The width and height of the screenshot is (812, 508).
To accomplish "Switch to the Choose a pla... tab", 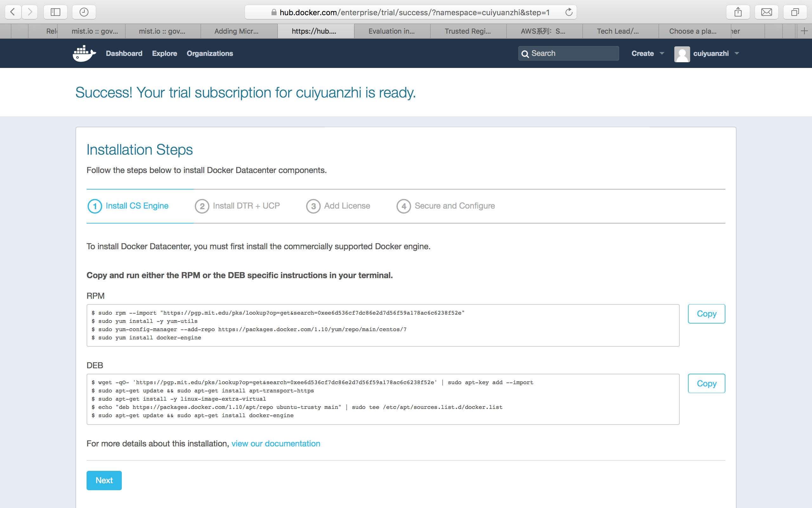I will tap(694, 31).
